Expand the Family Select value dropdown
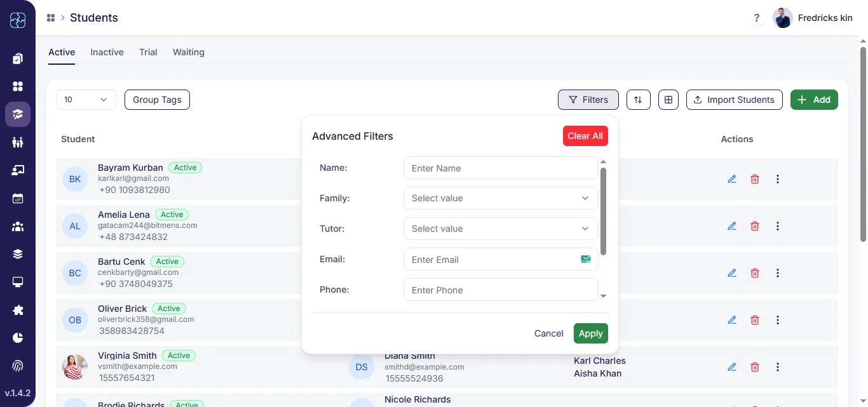Screen dimensions: 868x407 coord(501,198)
